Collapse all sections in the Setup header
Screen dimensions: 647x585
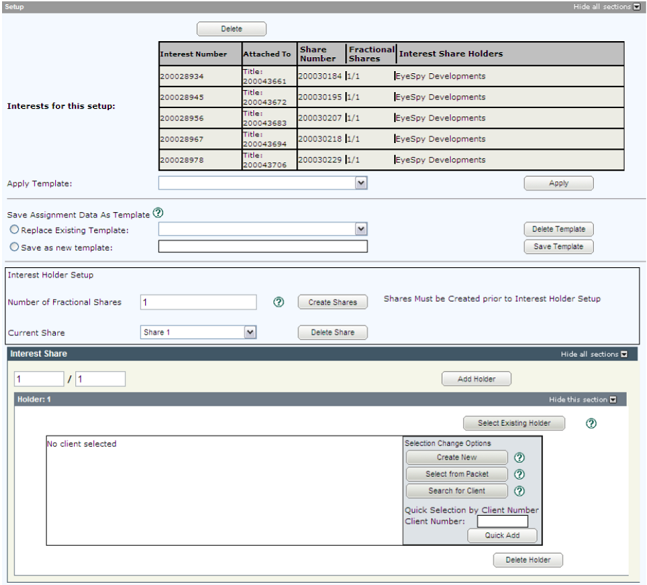[x=606, y=7]
